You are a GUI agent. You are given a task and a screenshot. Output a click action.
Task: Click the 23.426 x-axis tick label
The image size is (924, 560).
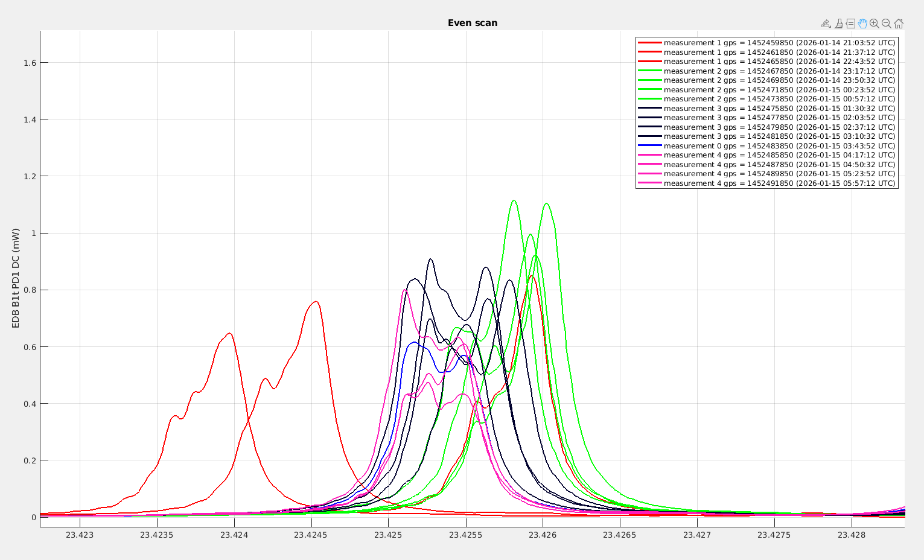(x=543, y=535)
